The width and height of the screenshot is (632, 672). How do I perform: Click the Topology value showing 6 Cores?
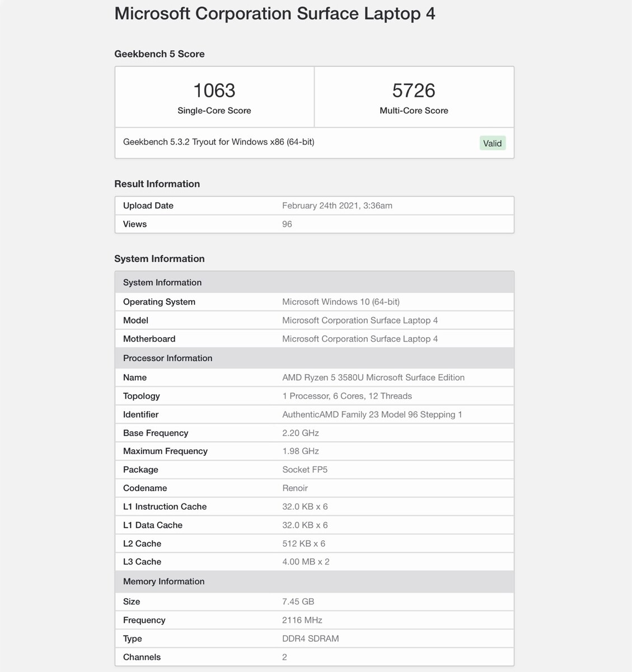coord(347,396)
